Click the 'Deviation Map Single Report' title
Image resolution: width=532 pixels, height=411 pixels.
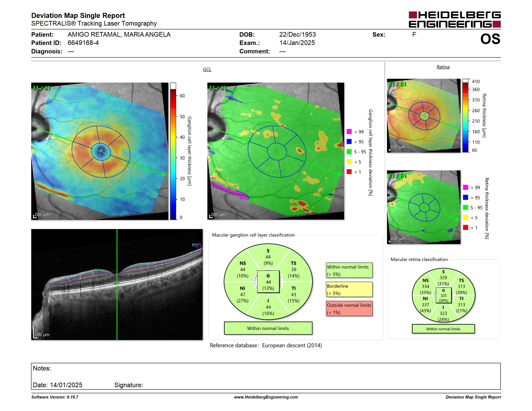tap(78, 16)
